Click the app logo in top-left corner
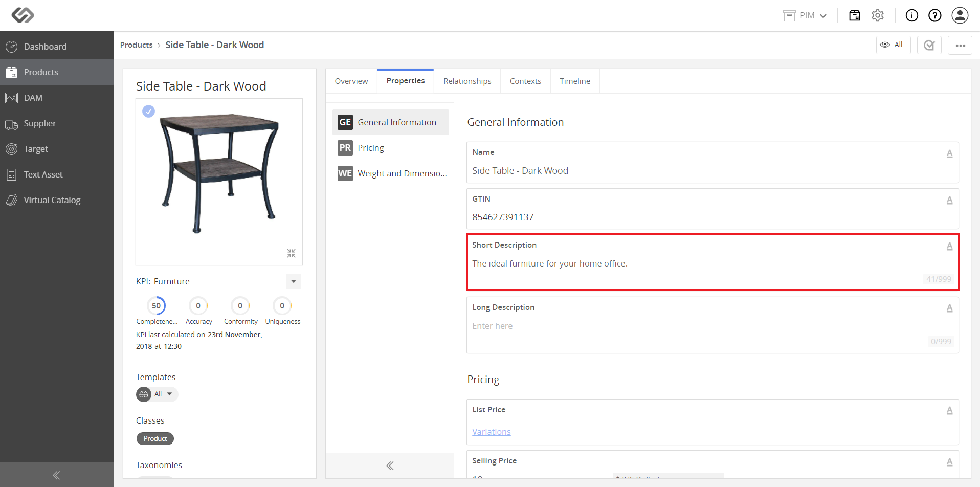This screenshot has height=487, width=980. [x=23, y=15]
